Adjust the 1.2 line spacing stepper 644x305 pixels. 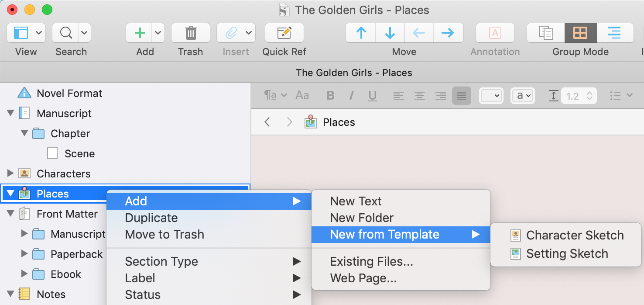point(589,95)
